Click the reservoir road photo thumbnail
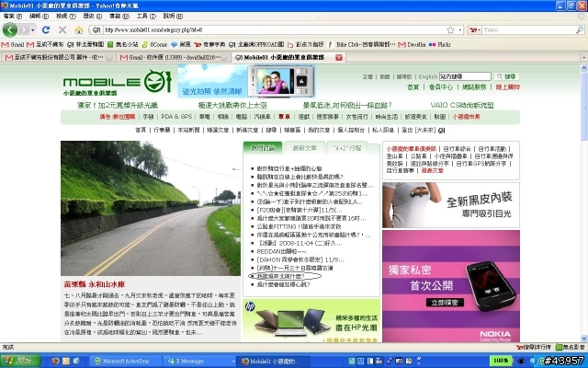The height and width of the screenshot is (368, 588). 151,209
